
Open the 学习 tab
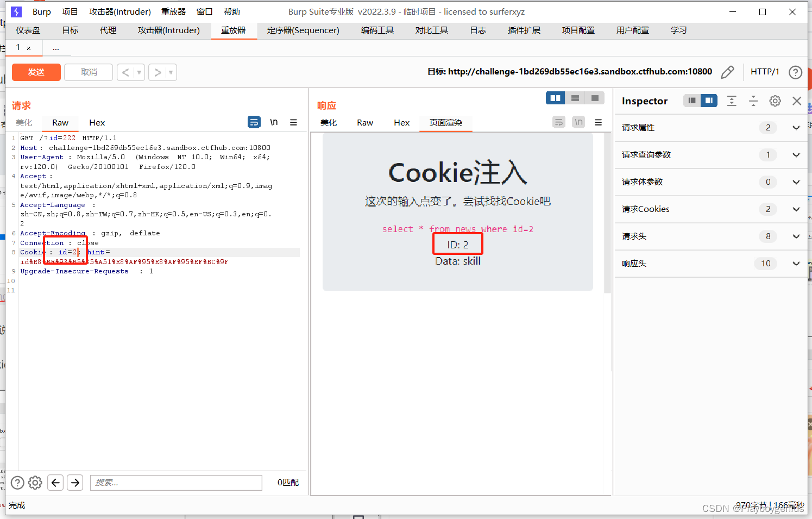pos(678,30)
